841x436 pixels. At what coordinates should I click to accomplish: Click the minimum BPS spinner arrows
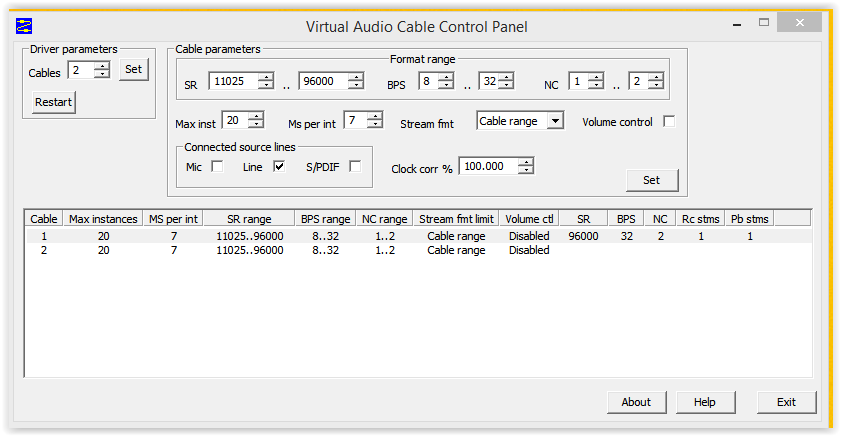(x=446, y=82)
